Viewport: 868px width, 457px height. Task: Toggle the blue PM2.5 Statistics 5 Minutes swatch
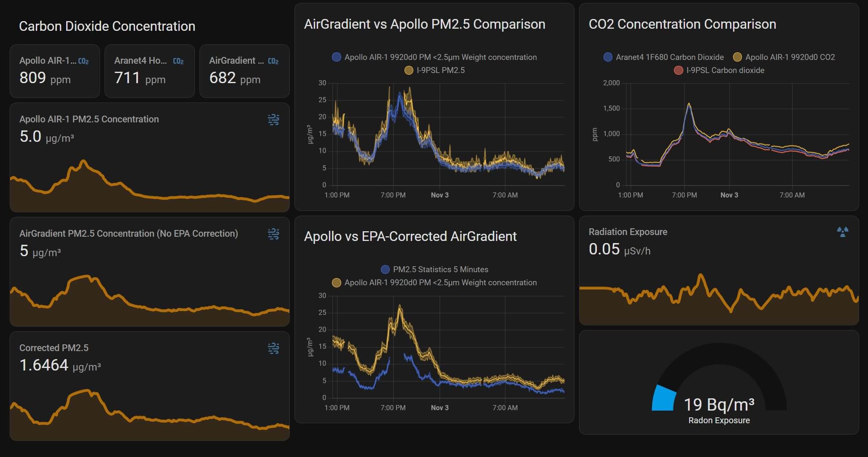385,269
